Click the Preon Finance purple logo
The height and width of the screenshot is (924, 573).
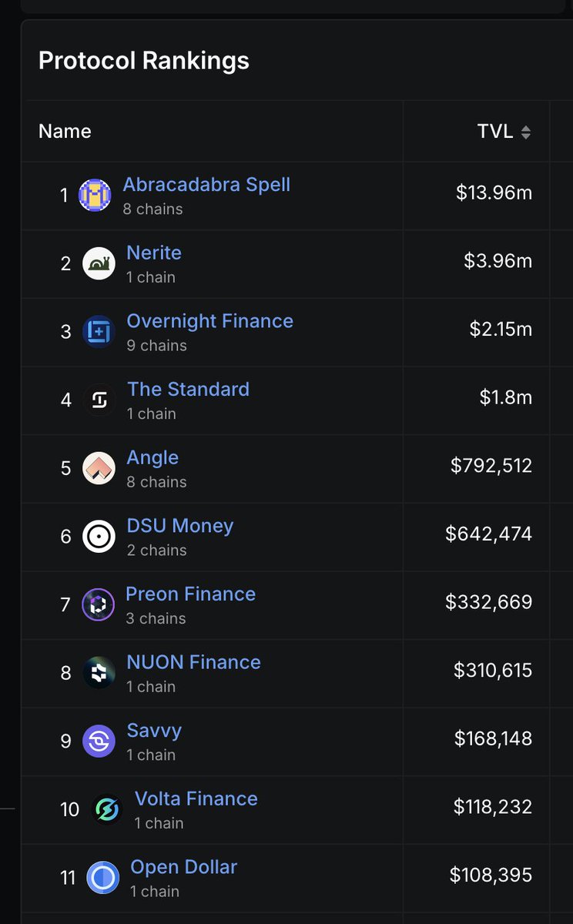98,605
